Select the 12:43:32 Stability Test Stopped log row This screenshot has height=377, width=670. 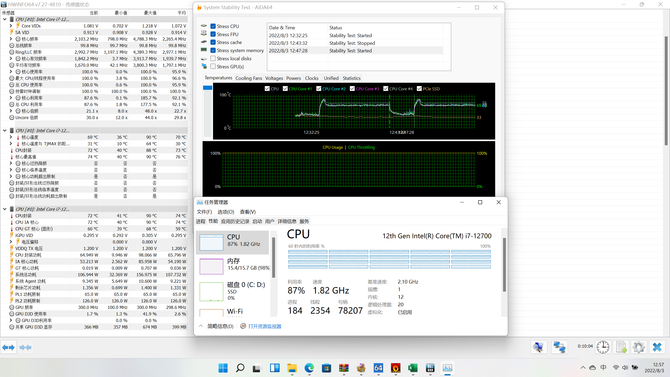(x=355, y=43)
